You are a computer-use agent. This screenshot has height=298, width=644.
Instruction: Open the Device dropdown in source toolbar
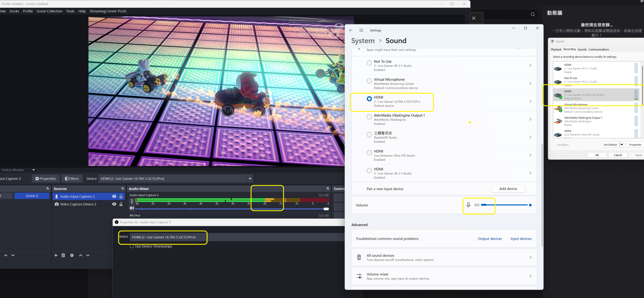tap(250, 179)
